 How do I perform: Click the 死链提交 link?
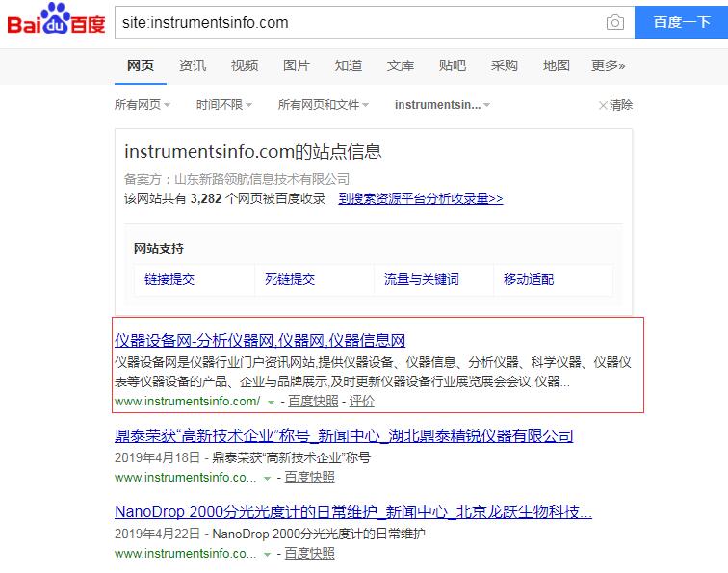(x=290, y=279)
